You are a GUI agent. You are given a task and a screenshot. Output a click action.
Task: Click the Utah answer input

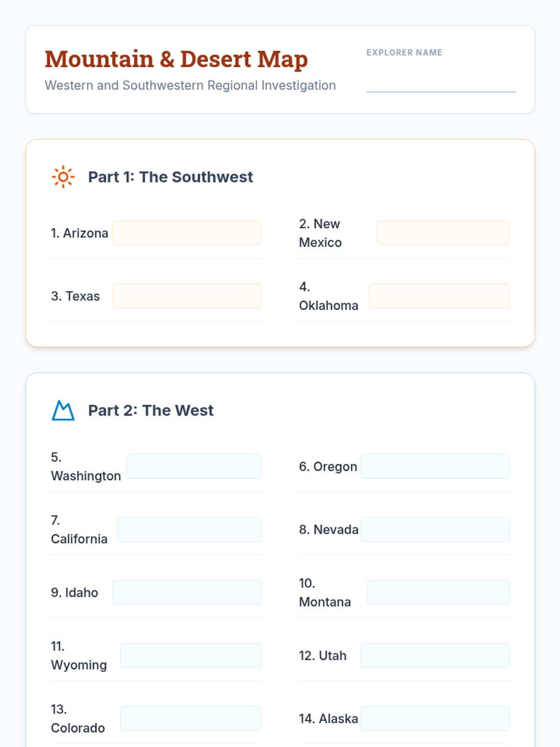click(x=434, y=655)
